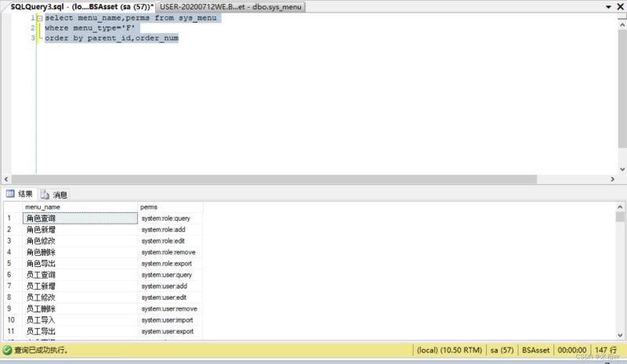Screen dimensions: 627x364
Task: Open the 消息 messages tab
Action: coord(54,194)
